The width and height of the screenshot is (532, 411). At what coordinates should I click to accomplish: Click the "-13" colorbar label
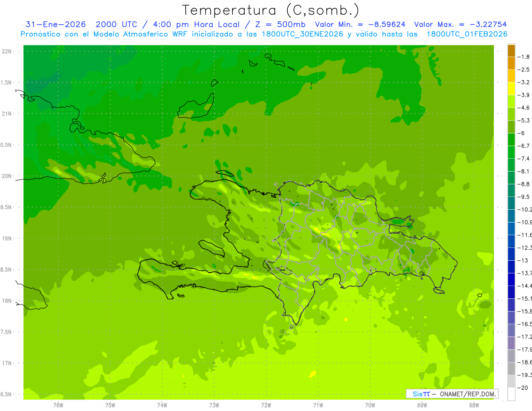(x=523, y=260)
